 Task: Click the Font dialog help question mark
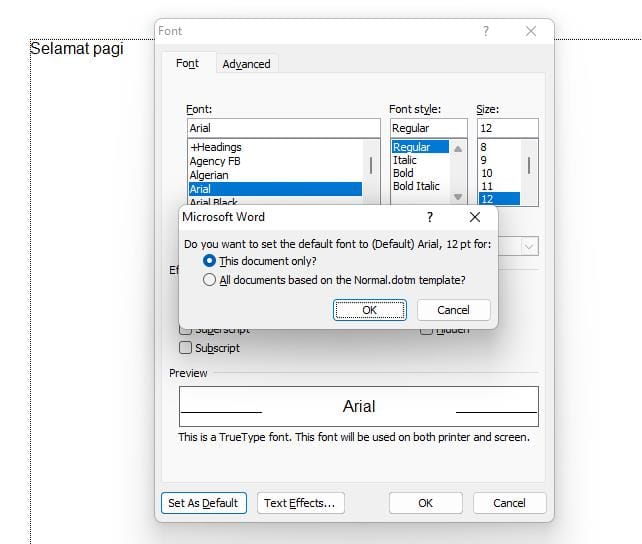click(x=486, y=31)
